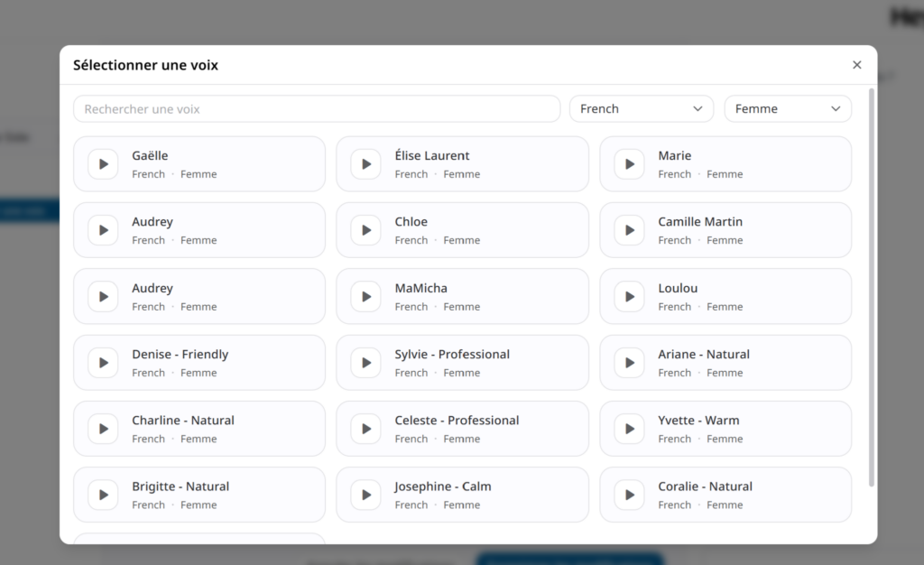Viewport: 924px width, 565px height.
Task: Expand the Femme gender filter dropdown
Action: 787,109
